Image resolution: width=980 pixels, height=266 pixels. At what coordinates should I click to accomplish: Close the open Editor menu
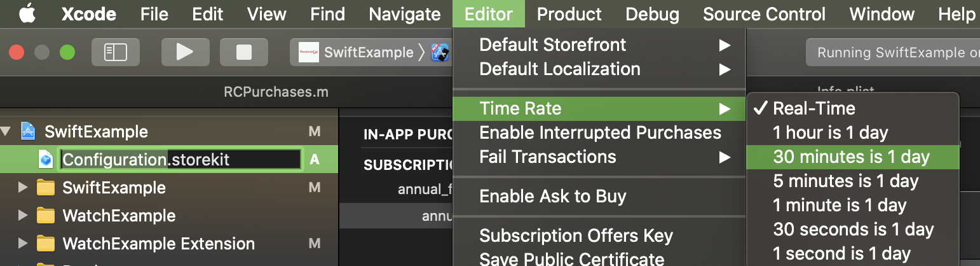point(489,14)
